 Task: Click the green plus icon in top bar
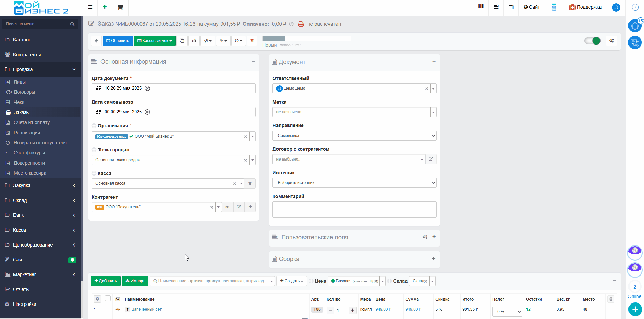point(105,7)
